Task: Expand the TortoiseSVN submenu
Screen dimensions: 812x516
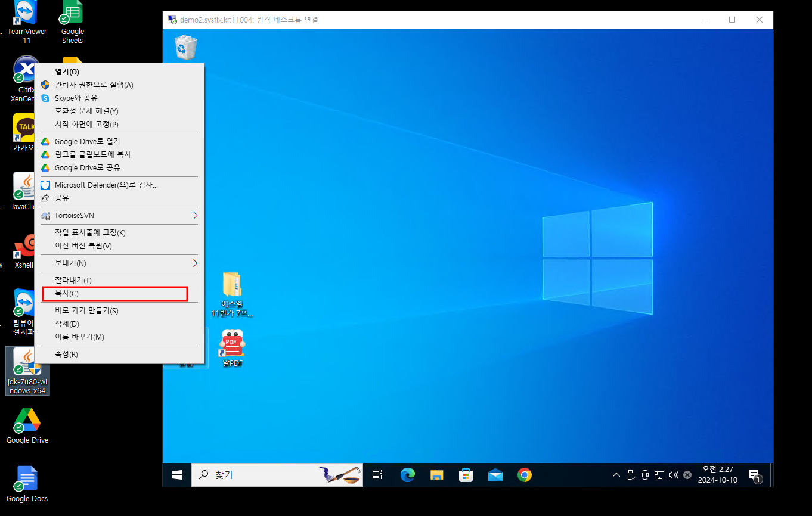Action: 119,215
